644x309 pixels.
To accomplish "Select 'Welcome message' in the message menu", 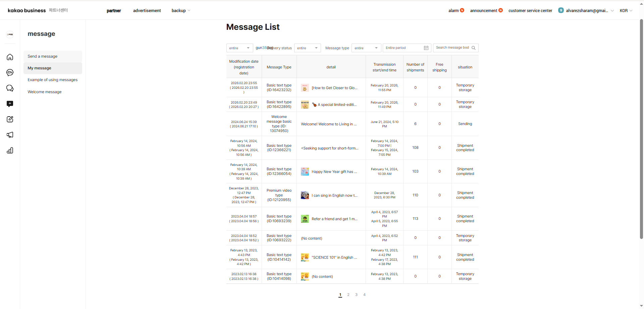I will coord(53,92).
